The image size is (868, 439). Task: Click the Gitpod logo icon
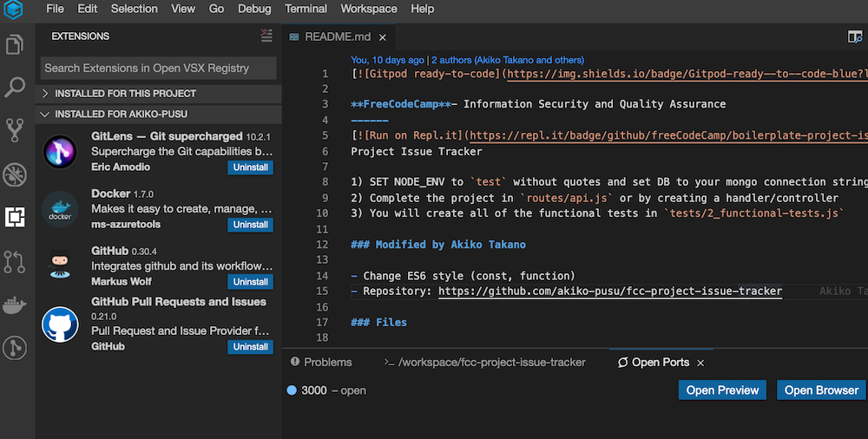coord(13,10)
